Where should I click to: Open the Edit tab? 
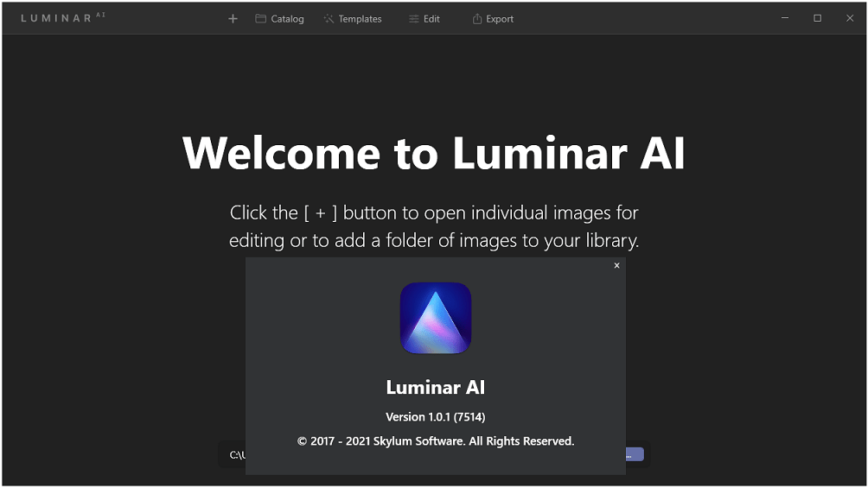tap(424, 19)
